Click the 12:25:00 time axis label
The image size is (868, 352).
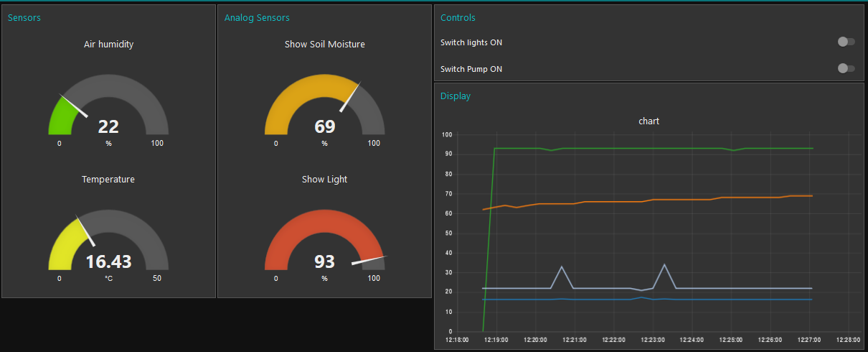point(731,340)
